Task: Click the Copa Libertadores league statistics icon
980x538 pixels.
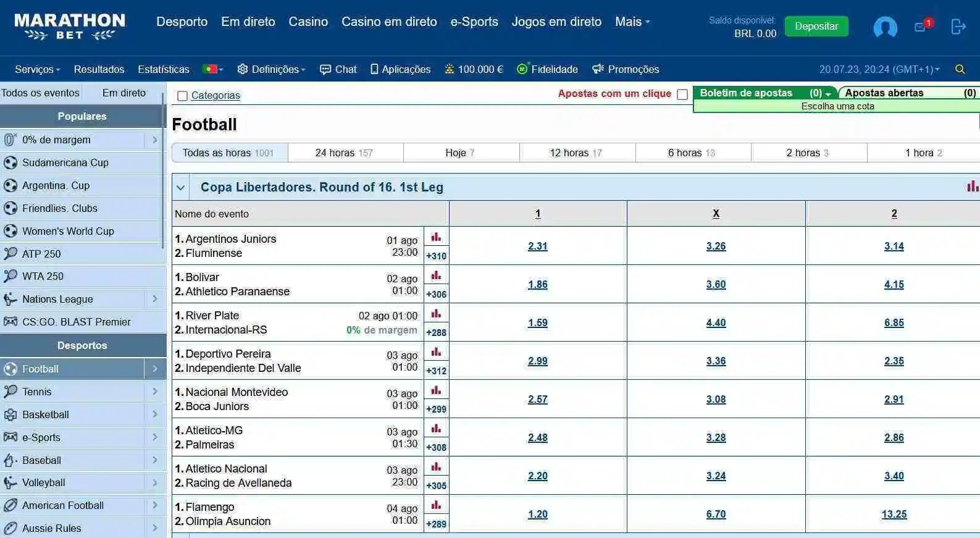Action: pos(973,186)
